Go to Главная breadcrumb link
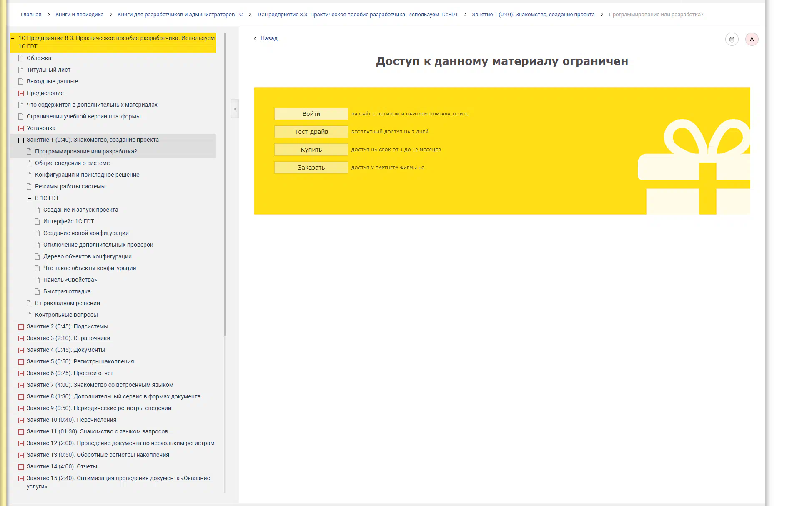Viewport: 812px width, 506px height. [31, 15]
